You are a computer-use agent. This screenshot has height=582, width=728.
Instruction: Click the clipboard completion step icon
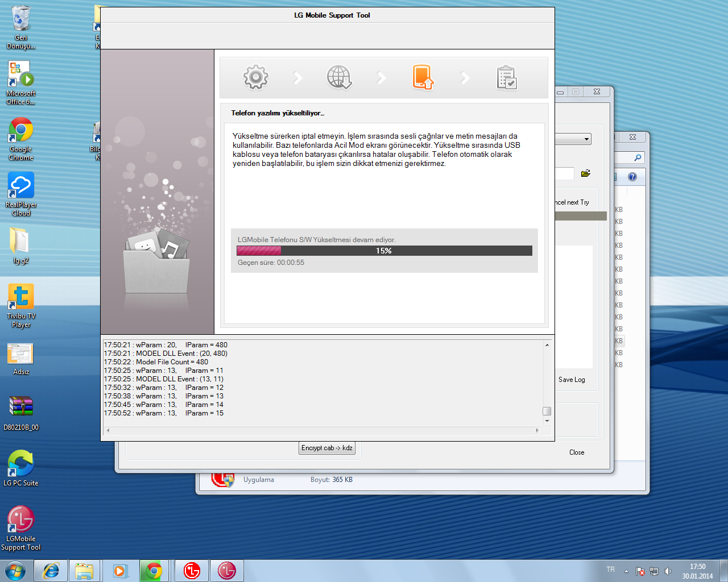point(506,77)
